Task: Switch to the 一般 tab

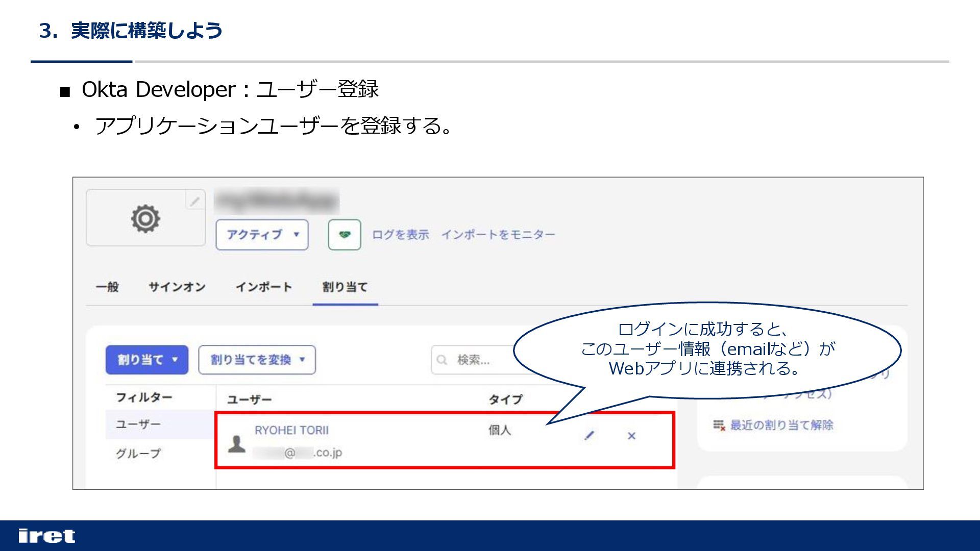Action: click(x=107, y=287)
